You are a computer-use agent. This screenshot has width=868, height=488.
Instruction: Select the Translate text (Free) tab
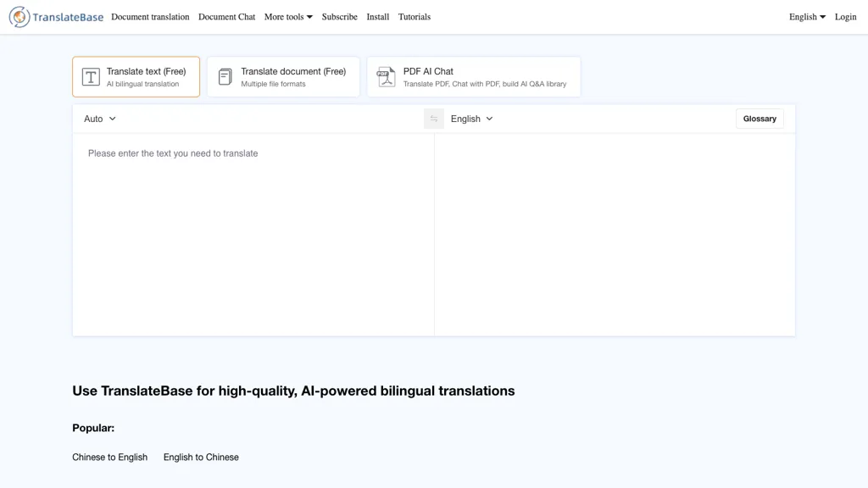click(x=136, y=77)
